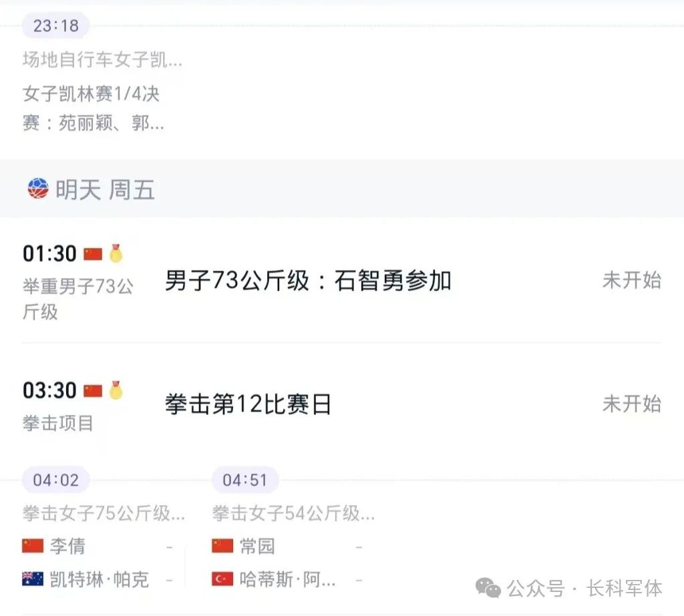This screenshot has width=684, height=616.
Task: Open 拳击第12比赛日 event
Action: tap(248, 405)
